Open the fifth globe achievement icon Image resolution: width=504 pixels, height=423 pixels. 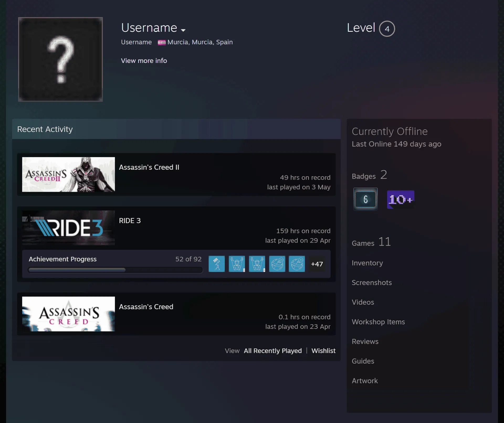coord(297,264)
